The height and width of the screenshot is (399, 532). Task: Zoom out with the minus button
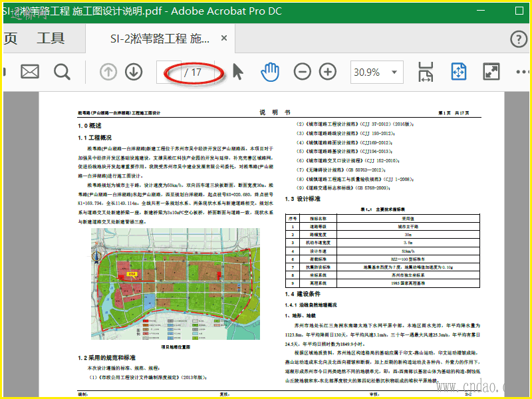[302, 72]
